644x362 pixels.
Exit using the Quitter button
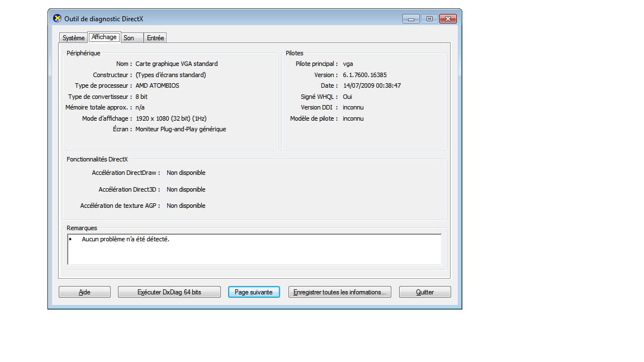click(x=425, y=292)
